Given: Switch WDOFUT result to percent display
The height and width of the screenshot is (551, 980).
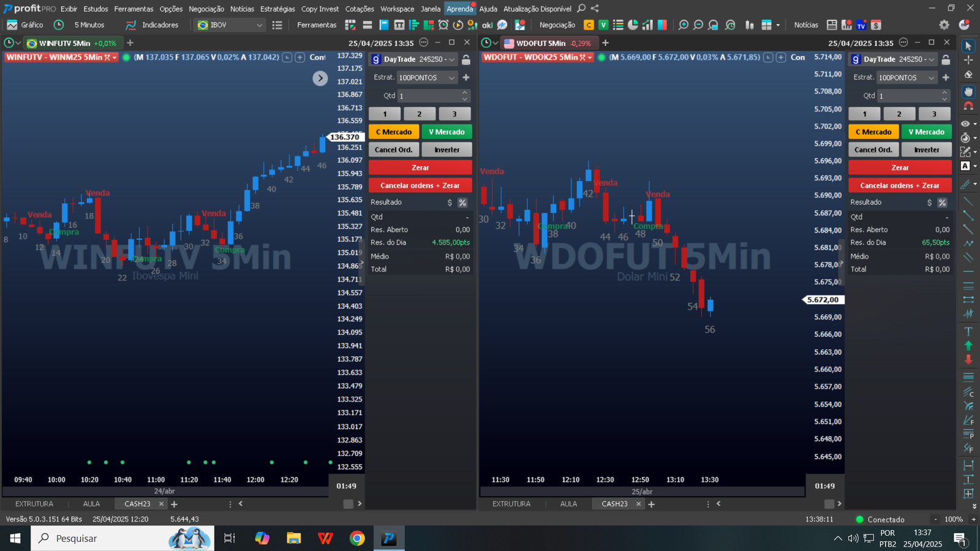Looking at the screenshot, I should tap(942, 203).
